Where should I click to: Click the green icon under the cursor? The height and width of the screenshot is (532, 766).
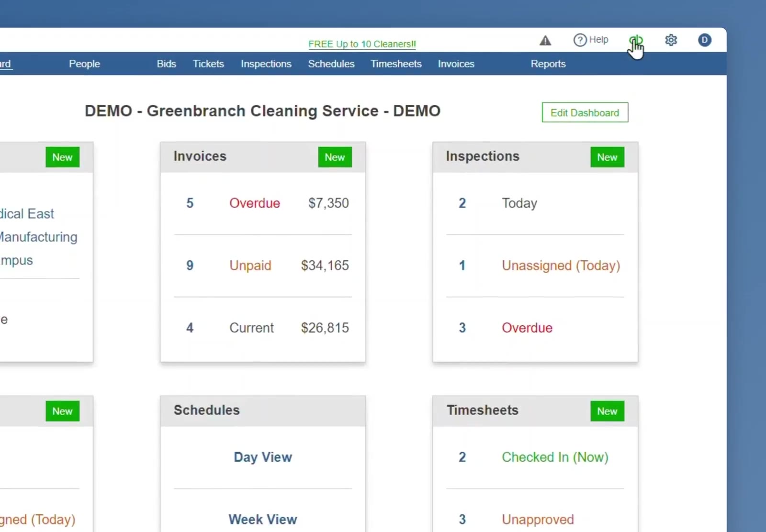[x=636, y=41]
